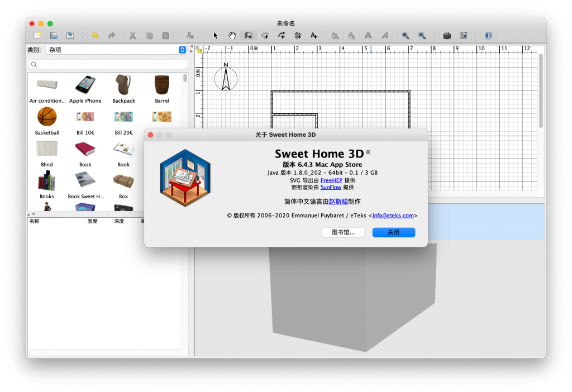Undo the last action

95,35
